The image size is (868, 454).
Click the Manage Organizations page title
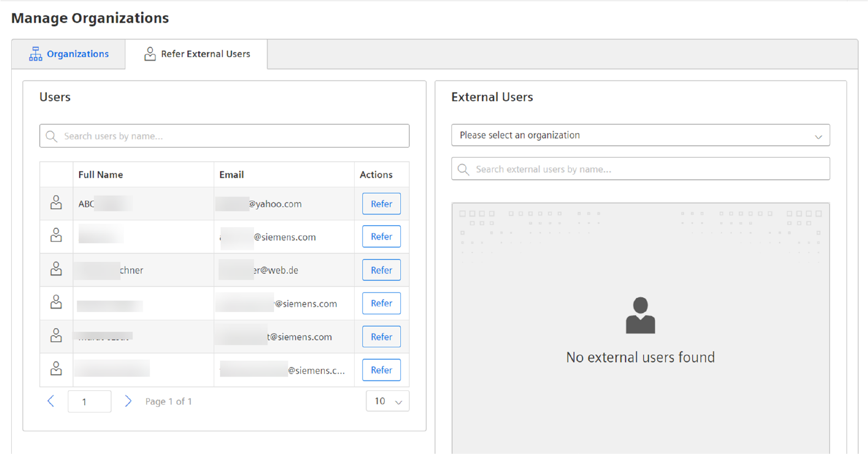[x=90, y=18]
